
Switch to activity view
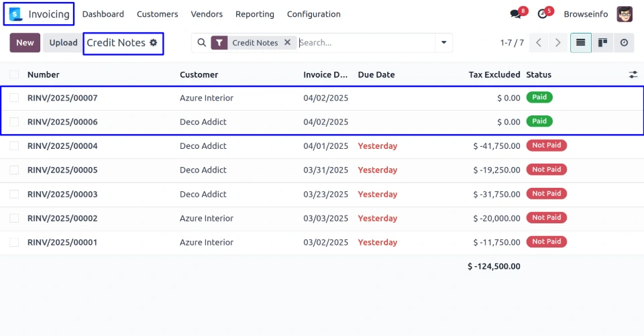click(x=624, y=43)
